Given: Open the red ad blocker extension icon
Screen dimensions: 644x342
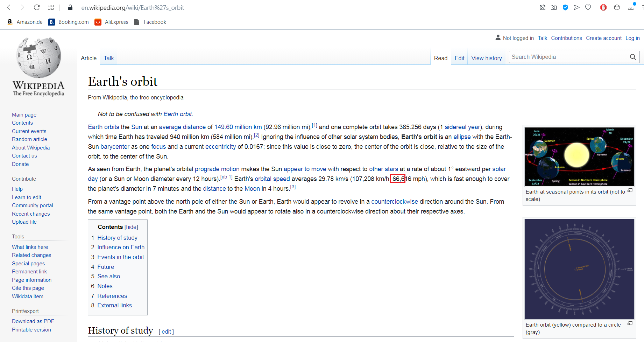Looking at the screenshot, I should tap(603, 7).
